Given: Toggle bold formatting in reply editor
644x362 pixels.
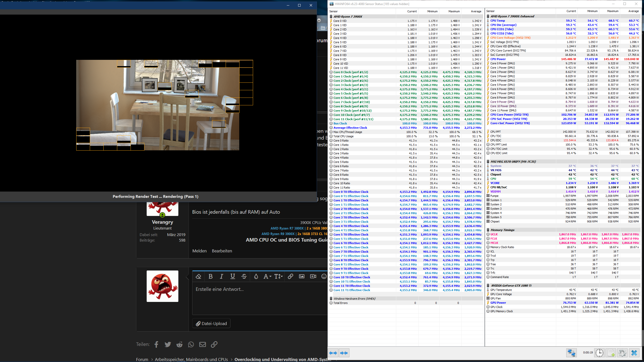Looking at the screenshot, I should point(211,277).
